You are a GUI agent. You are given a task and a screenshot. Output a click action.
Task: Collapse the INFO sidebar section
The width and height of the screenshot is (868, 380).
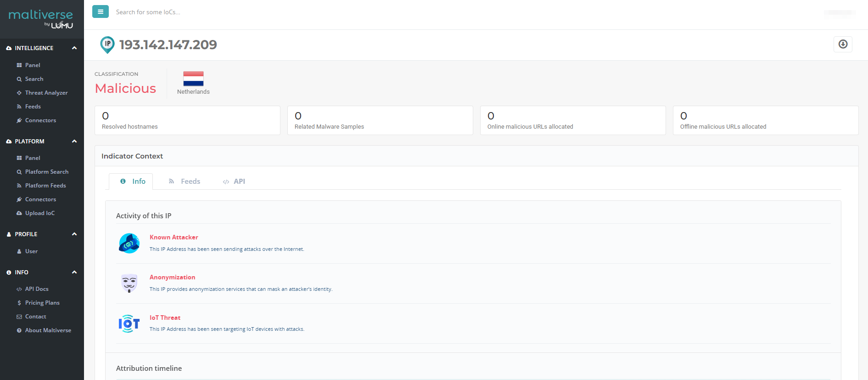[x=74, y=272]
